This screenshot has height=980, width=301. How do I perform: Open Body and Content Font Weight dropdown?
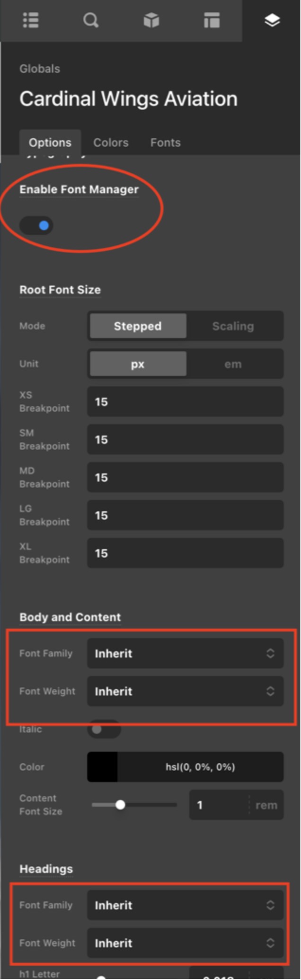pos(185,691)
